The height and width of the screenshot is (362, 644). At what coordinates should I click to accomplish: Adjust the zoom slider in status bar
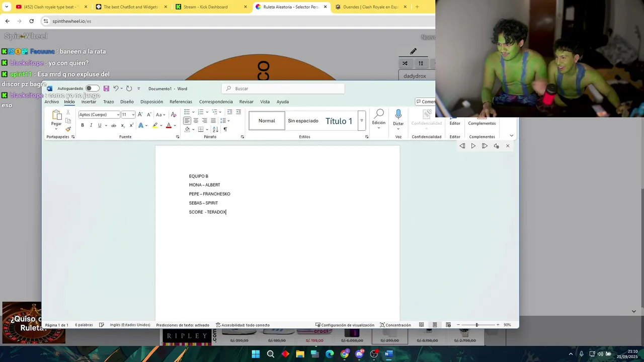click(x=476, y=325)
